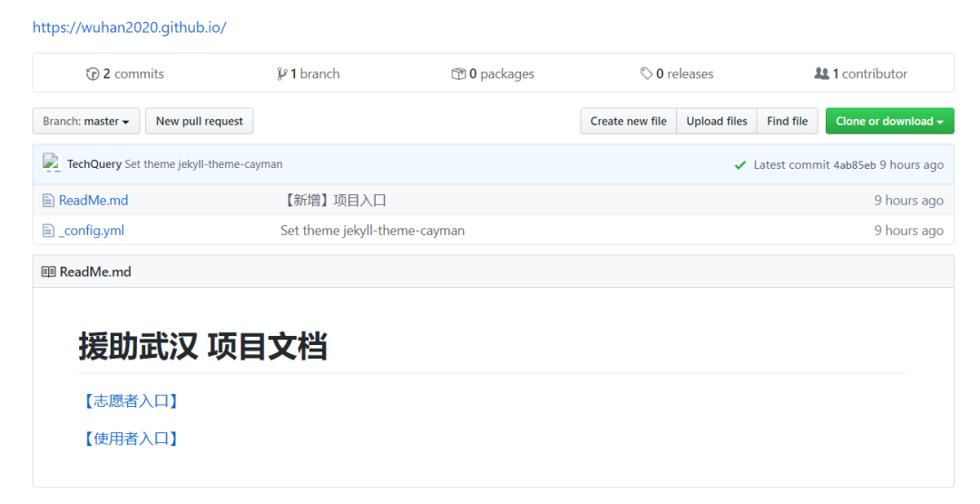Image resolution: width=980 pixels, height=504 pixels.
Task: Click the green commit status checkmark
Action: click(x=740, y=165)
